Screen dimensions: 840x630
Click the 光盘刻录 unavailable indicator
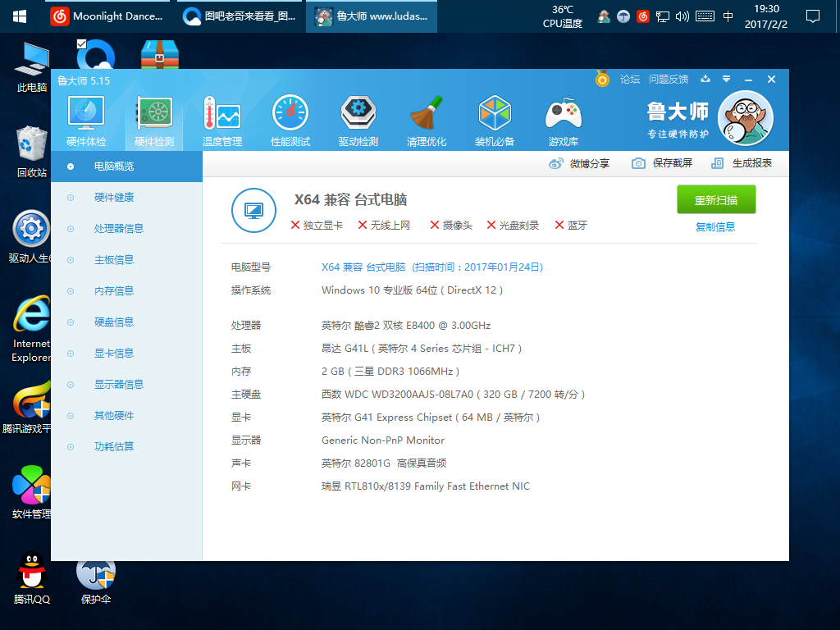[x=513, y=226]
